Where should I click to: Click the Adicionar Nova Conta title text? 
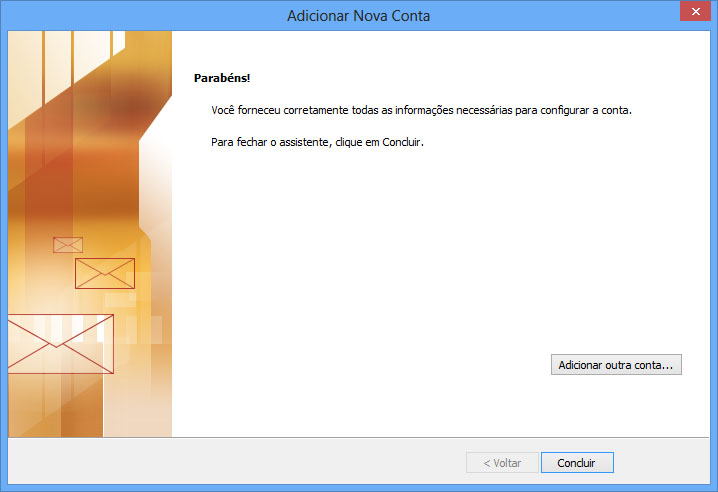pos(359,16)
